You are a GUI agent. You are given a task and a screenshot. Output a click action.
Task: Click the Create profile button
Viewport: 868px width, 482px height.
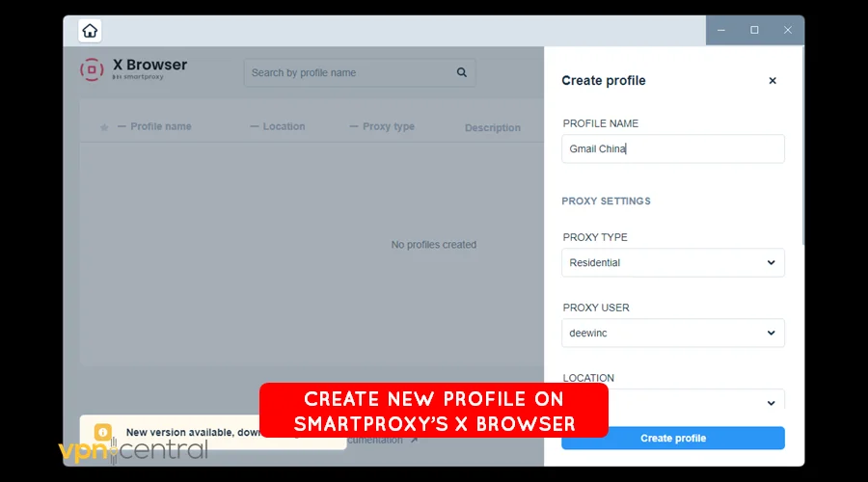(x=672, y=439)
